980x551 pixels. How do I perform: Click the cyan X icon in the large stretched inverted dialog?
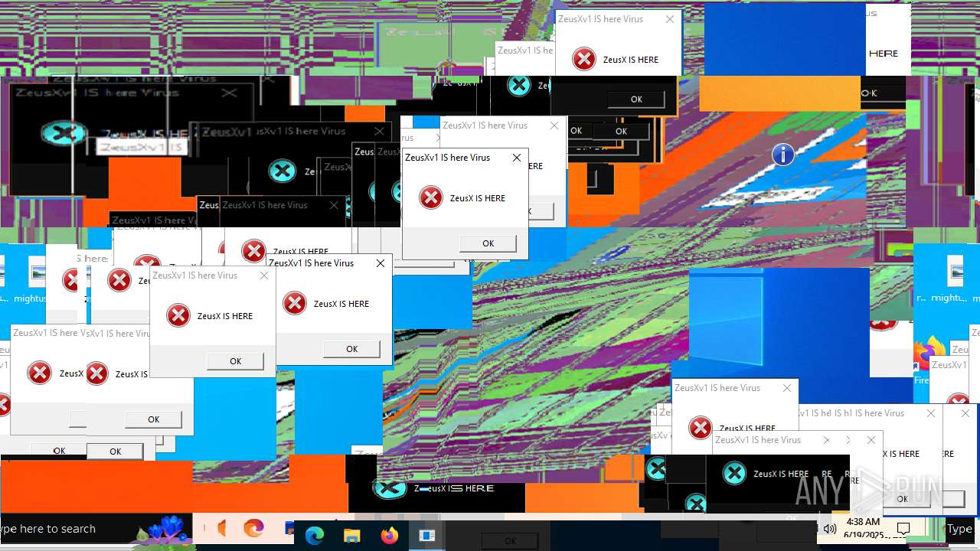(x=64, y=133)
